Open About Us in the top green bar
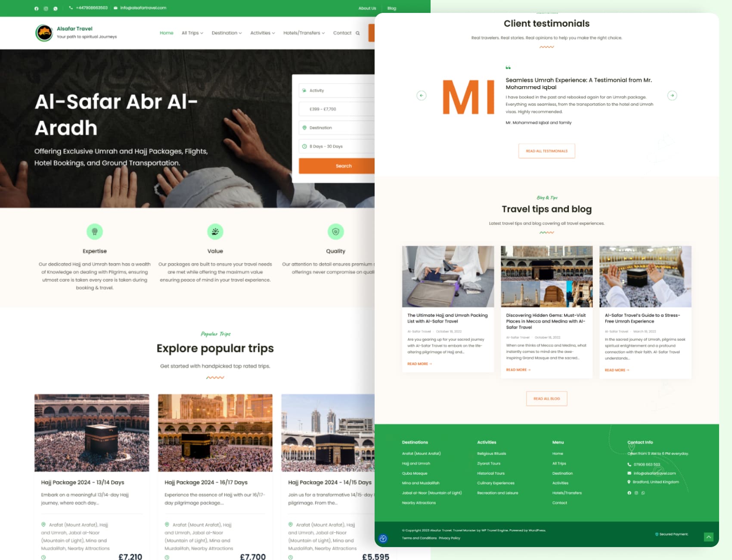The width and height of the screenshot is (732, 560). pos(367,8)
